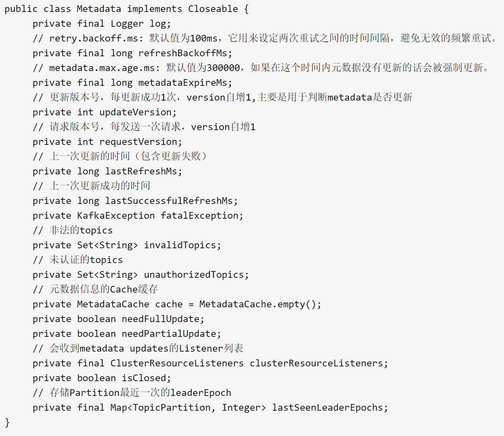Click the requestVersion field name
504x436 pixels.
click(138, 142)
